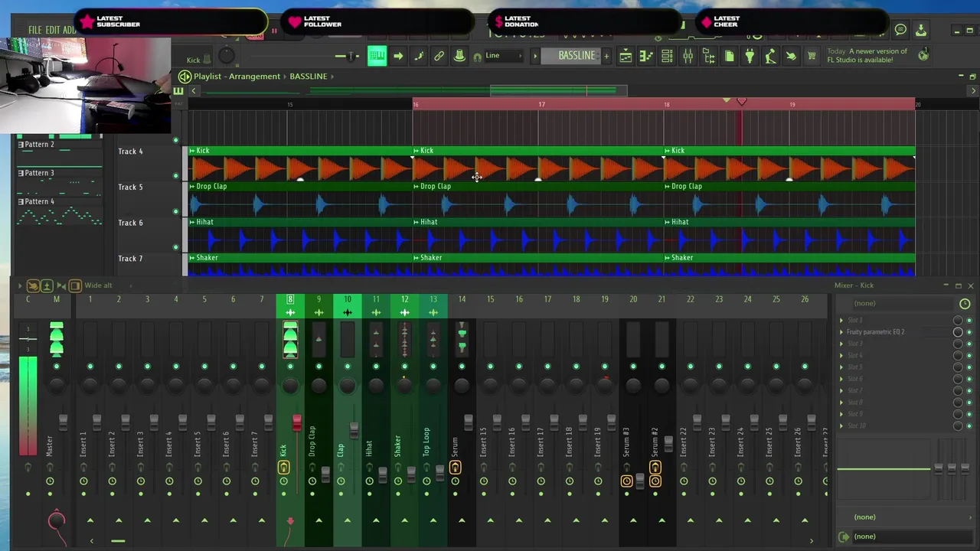Viewport: 980px width, 551px height.
Task: Toggle the magnet snap icon beside Line
Action: [x=478, y=57]
